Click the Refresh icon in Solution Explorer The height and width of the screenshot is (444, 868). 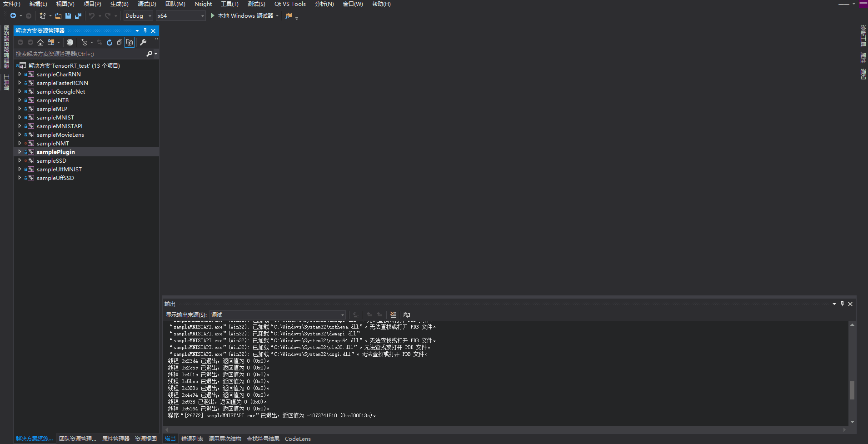click(110, 42)
